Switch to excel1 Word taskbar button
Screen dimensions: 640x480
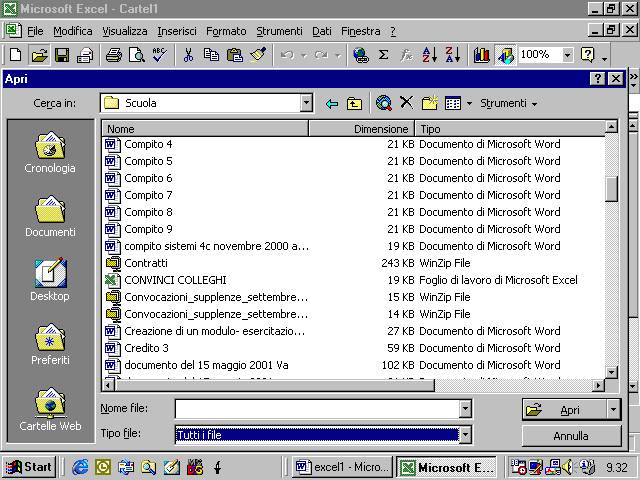[x=342, y=467]
